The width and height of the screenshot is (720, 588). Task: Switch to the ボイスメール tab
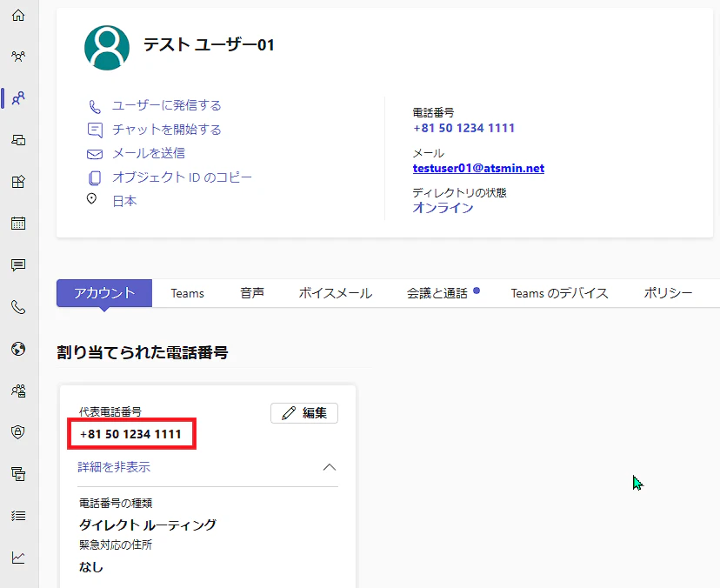pos(336,293)
